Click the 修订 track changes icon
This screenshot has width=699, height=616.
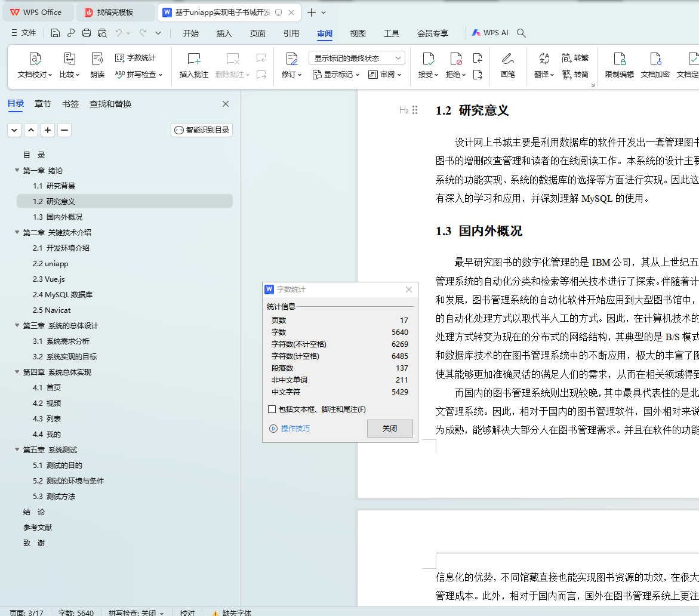[x=292, y=59]
